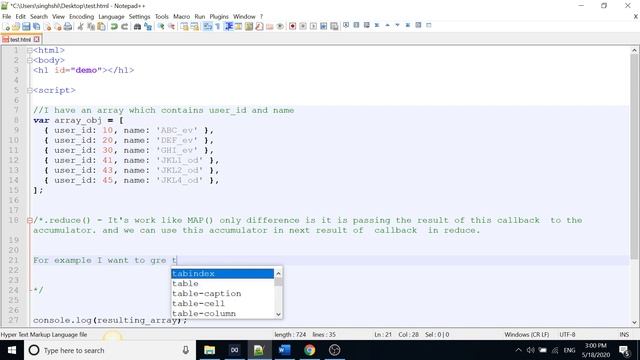Click the Windows (CR LF) status entry

point(527,334)
